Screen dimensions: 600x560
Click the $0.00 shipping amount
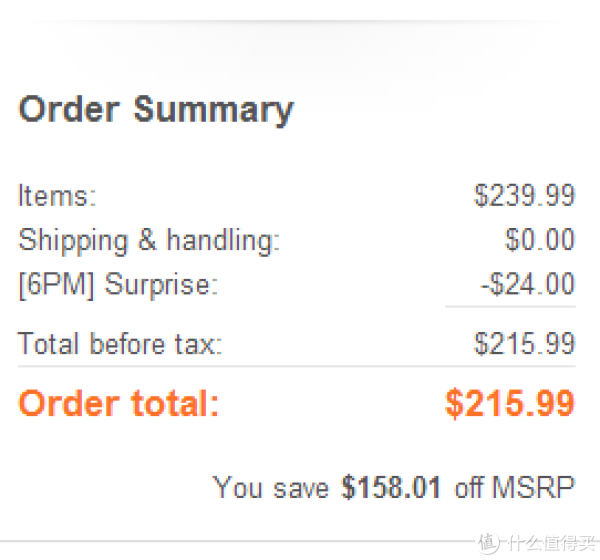[540, 240]
